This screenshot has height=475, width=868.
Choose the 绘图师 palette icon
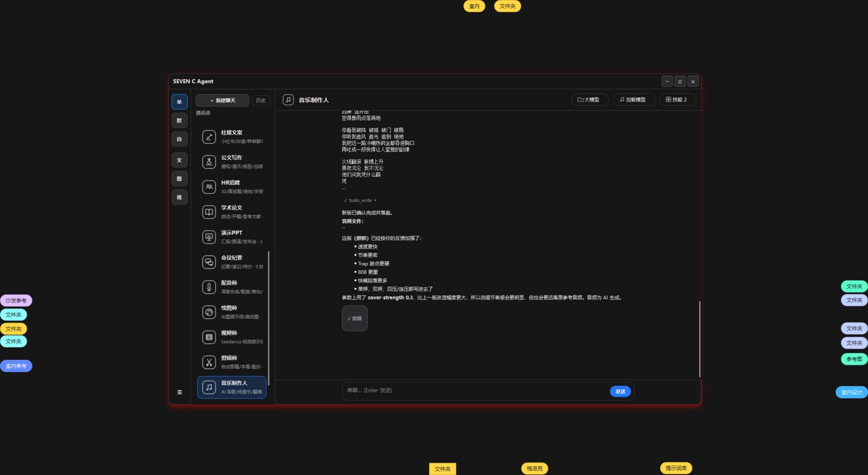pos(209,312)
